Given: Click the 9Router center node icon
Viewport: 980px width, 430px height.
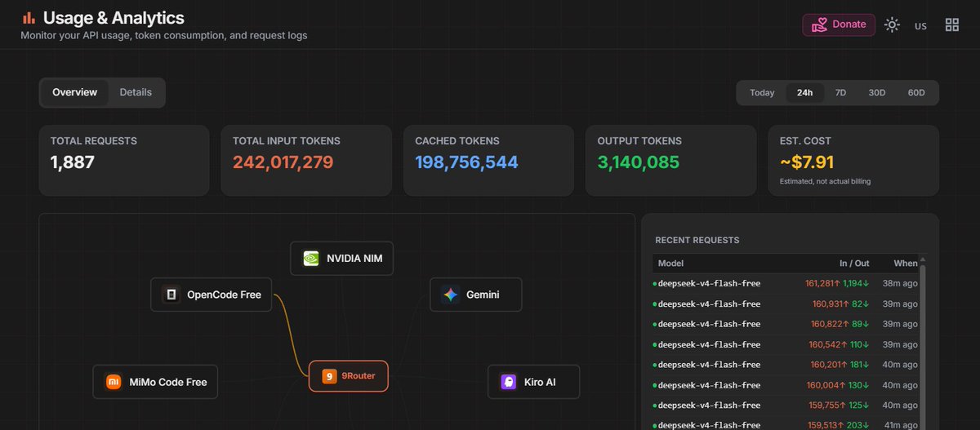Looking at the screenshot, I should click(329, 376).
